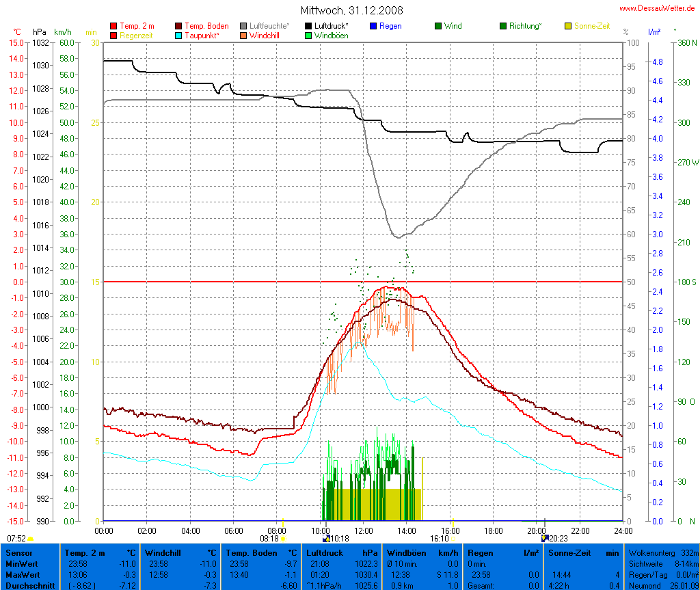
Task: Click the bright green Windböen legend square
Action: (308, 36)
